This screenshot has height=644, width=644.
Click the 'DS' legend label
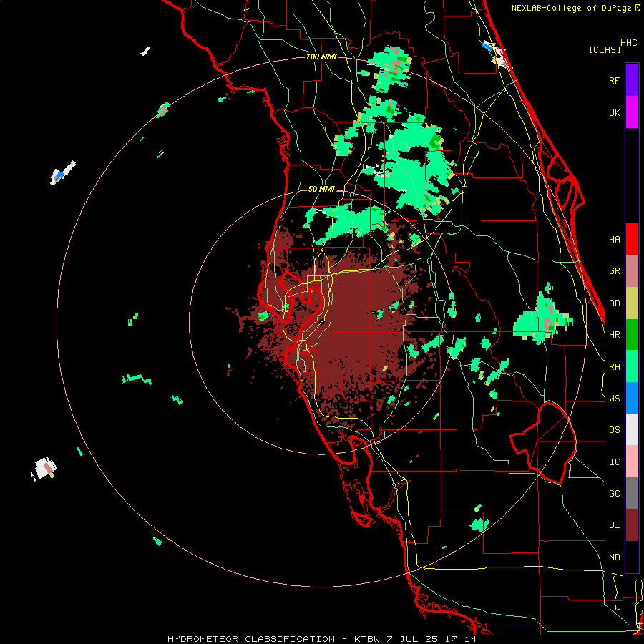pyautogui.click(x=614, y=430)
